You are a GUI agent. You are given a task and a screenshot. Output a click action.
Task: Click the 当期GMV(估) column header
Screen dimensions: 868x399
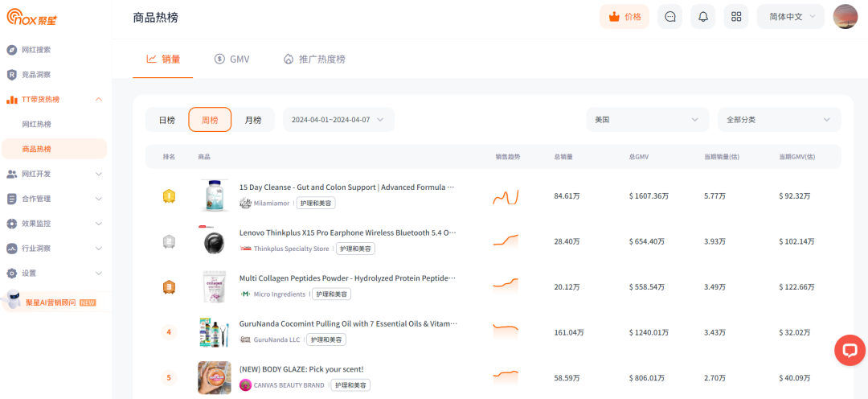point(796,157)
